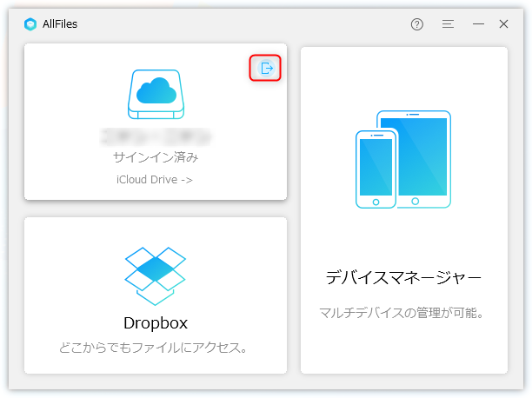532x398 pixels.
Task: Click the iCloud sign-out icon
Action: [x=265, y=68]
